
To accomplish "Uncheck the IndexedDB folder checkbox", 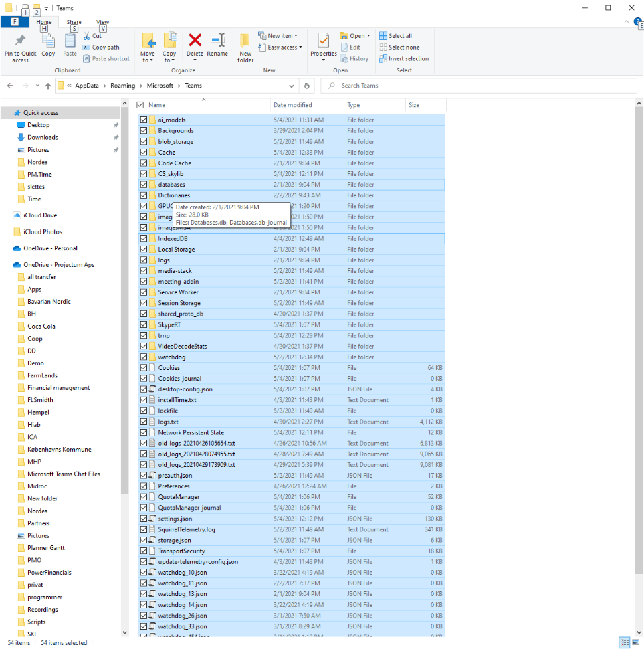I will (144, 238).
